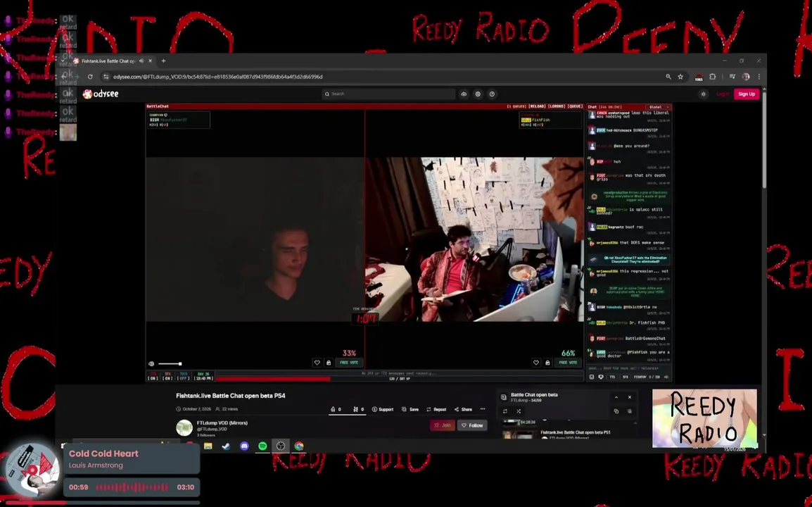The image size is (812, 507).
Task: Click the Share button
Action: 463,410
